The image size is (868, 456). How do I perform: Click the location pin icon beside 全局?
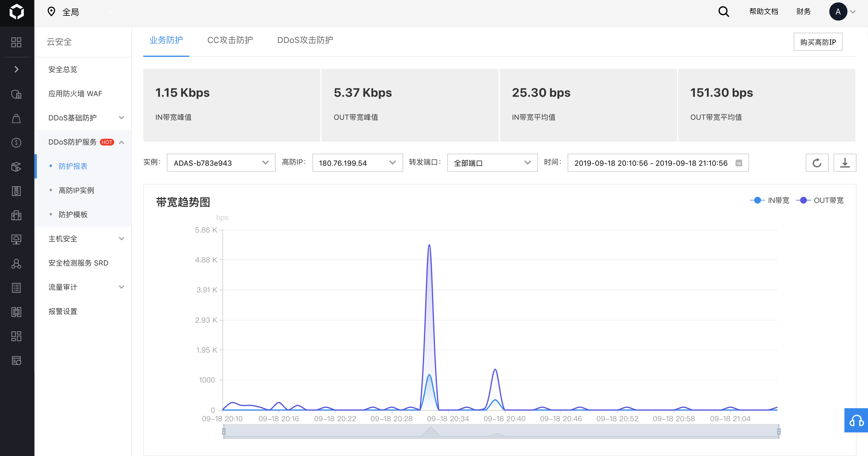point(51,12)
